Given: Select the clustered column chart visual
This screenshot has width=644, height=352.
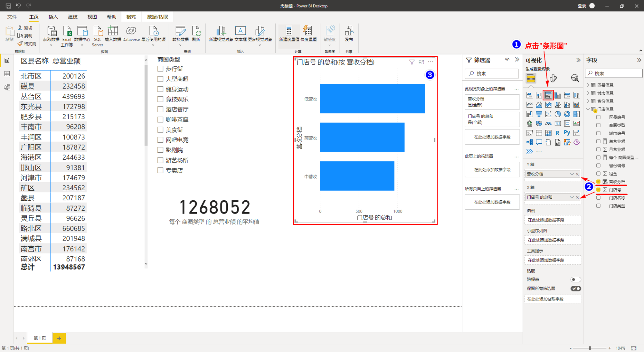Looking at the screenshot, I should point(558,95).
